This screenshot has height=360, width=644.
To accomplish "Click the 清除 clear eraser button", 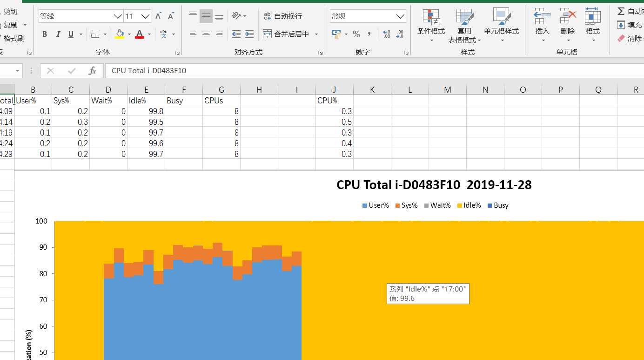I will click(x=630, y=39).
